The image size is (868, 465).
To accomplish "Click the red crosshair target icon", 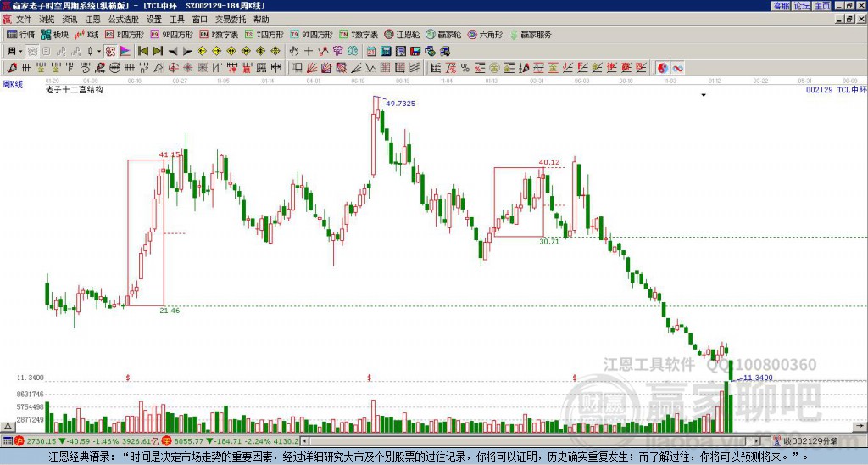I will 173,68.
